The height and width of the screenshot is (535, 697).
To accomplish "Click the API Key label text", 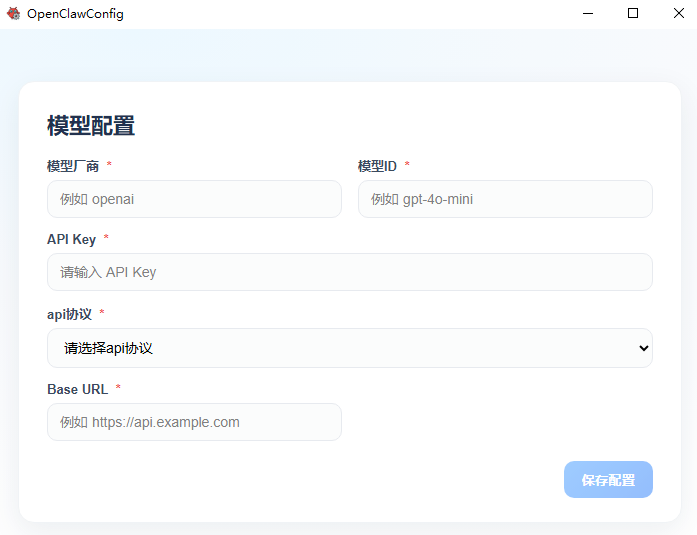I will [x=72, y=240].
